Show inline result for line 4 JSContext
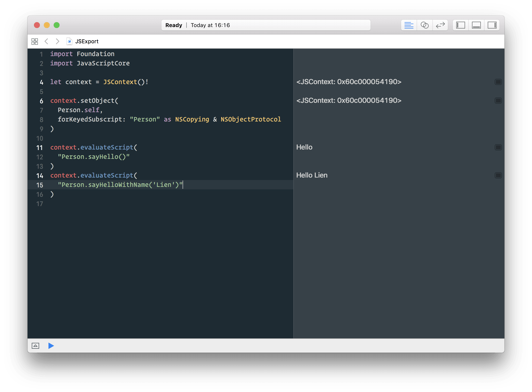This screenshot has width=532, height=392. click(x=498, y=82)
